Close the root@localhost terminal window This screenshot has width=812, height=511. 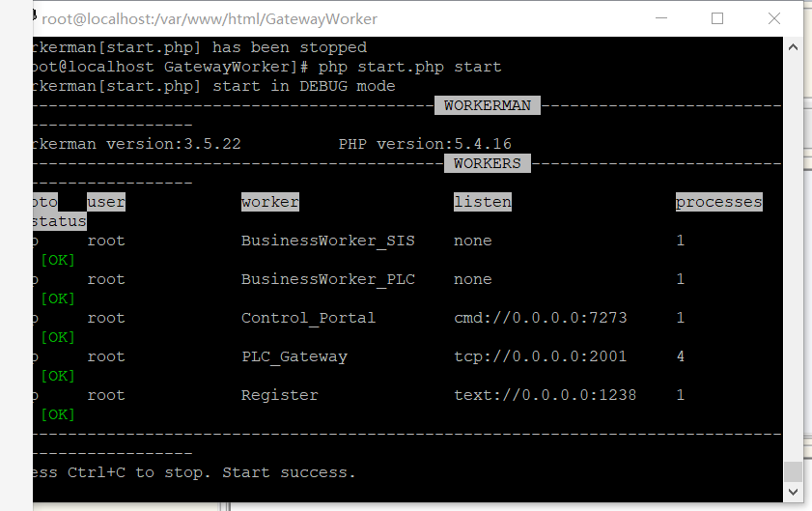click(774, 18)
